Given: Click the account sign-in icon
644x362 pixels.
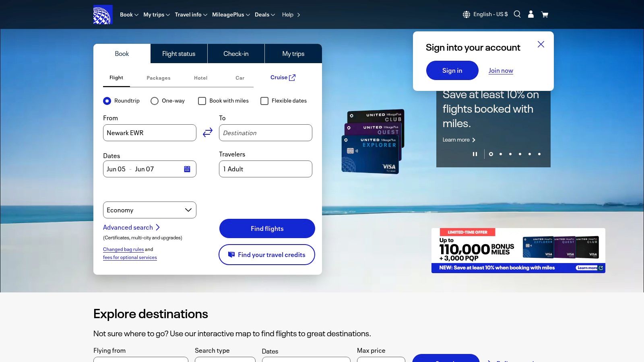Looking at the screenshot, I should [530, 14].
